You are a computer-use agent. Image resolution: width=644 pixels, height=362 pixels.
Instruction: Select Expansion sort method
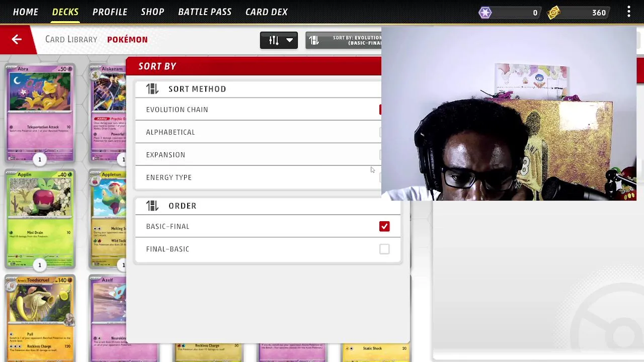point(259,155)
